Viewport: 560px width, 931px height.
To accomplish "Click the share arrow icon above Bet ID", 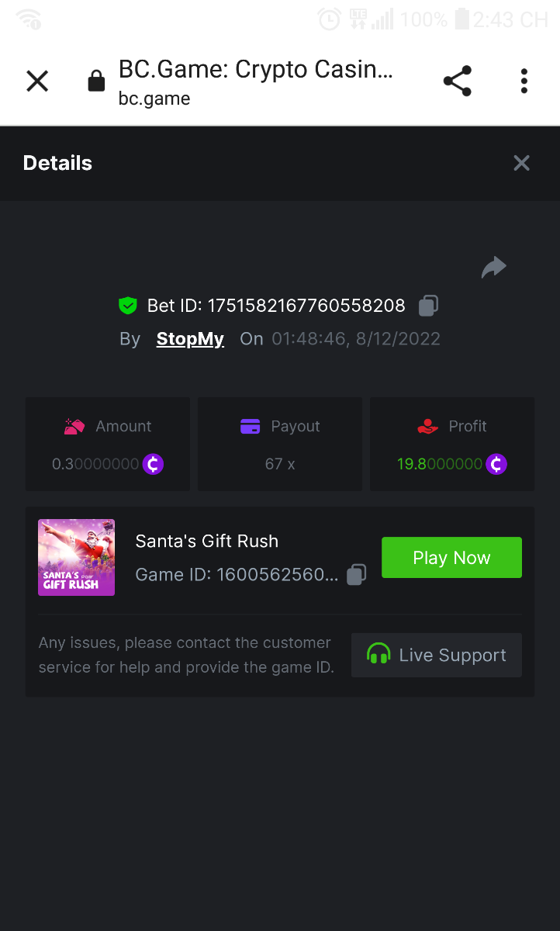I will pos(493,268).
